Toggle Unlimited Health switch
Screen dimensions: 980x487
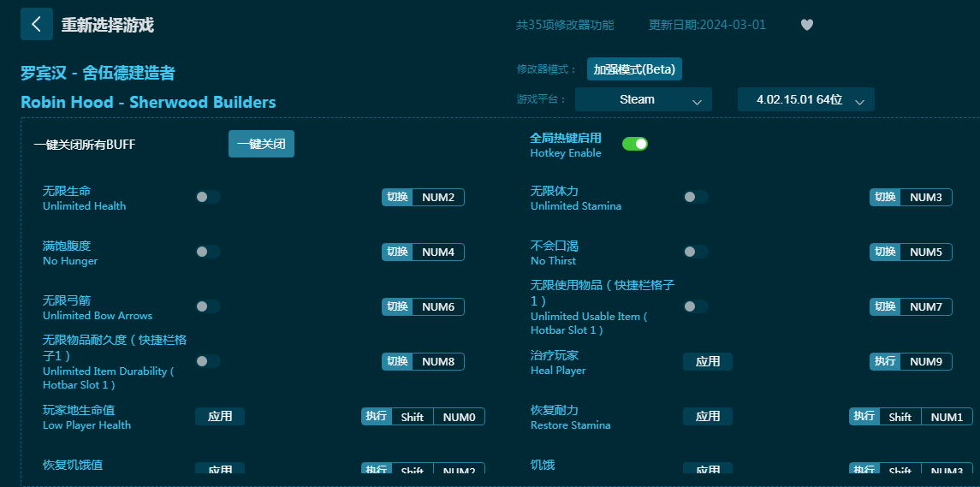(x=207, y=197)
